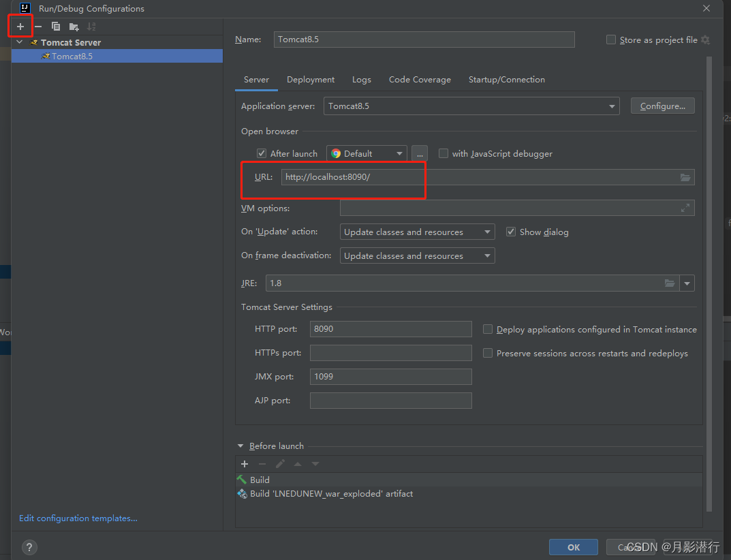Click the Tomcat icon beside the Tomcat8.5 tree item
The image size is (731, 560).
coord(46,56)
